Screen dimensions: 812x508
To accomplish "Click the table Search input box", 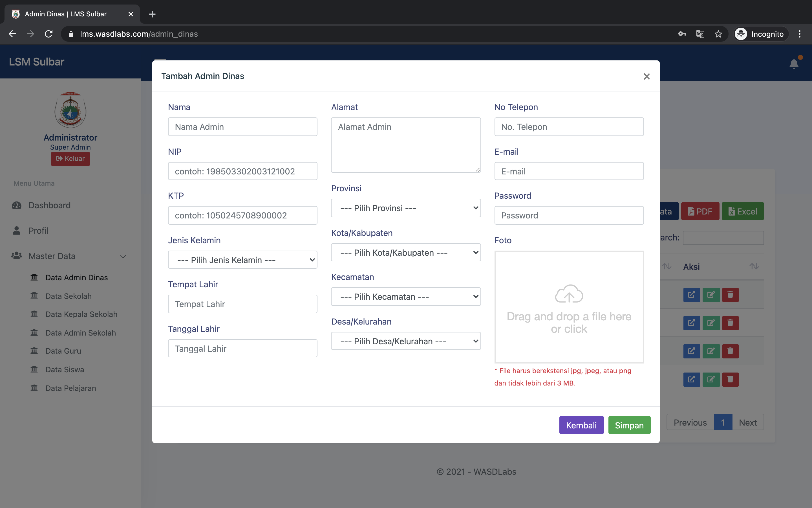I will pyautogui.click(x=723, y=238).
